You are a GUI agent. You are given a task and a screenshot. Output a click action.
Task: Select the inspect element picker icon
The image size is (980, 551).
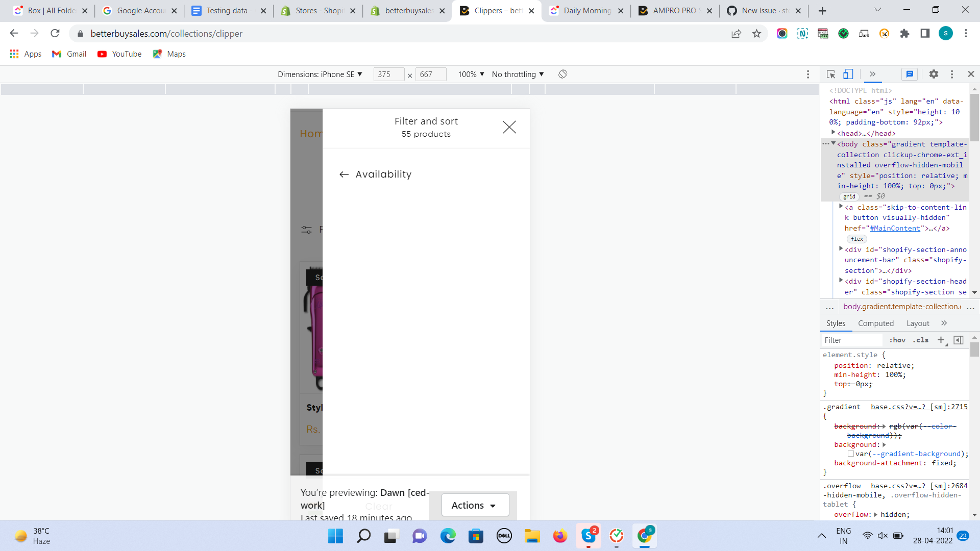click(830, 74)
